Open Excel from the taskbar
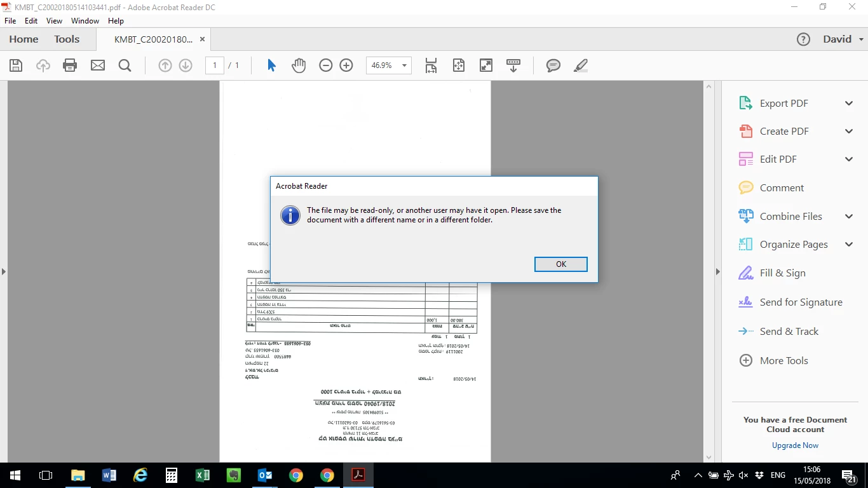 pyautogui.click(x=203, y=475)
